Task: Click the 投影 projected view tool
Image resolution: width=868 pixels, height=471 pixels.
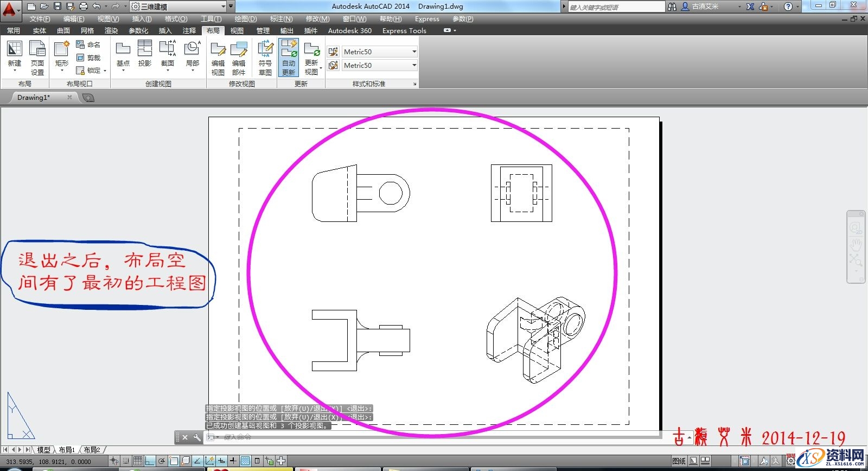Action: point(145,54)
